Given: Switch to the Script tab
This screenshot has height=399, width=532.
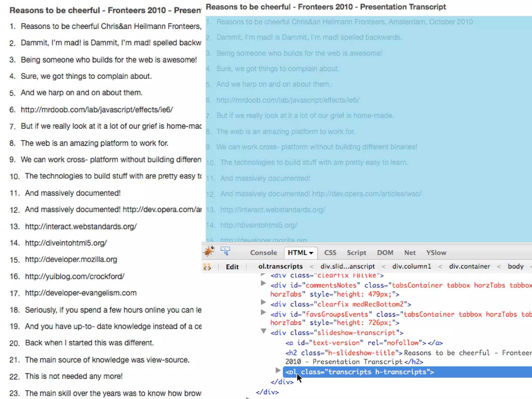Looking at the screenshot, I should pos(356,253).
